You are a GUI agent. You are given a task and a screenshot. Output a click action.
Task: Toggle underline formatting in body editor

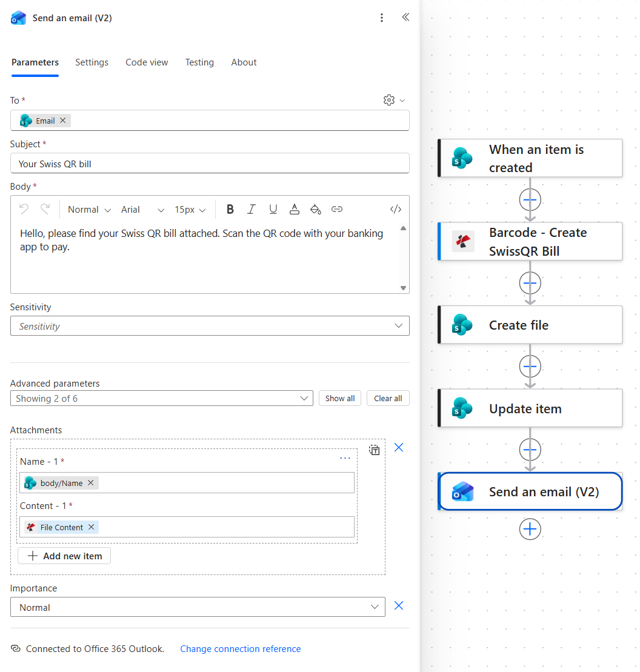(x=273, y=209)
